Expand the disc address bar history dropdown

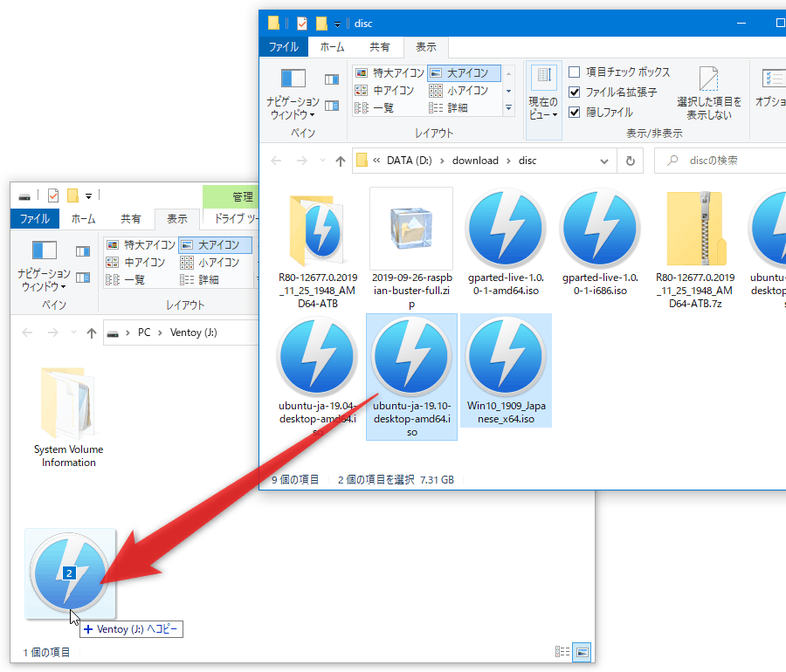[604, 161]
